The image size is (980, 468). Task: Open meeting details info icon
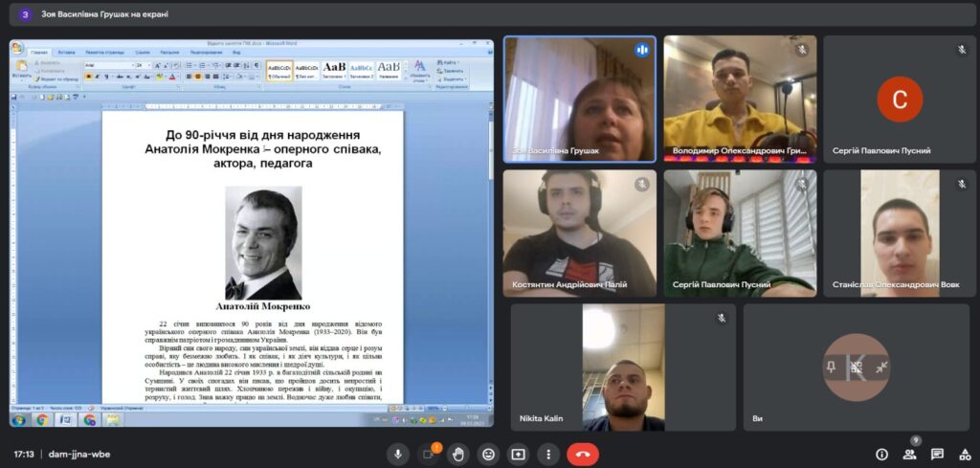(881, 454)
